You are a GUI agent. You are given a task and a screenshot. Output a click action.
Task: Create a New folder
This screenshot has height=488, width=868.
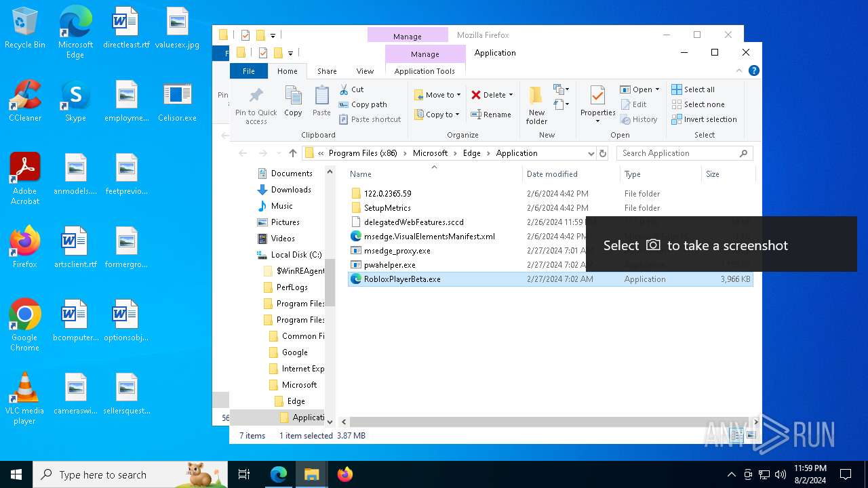pos(536,106)
